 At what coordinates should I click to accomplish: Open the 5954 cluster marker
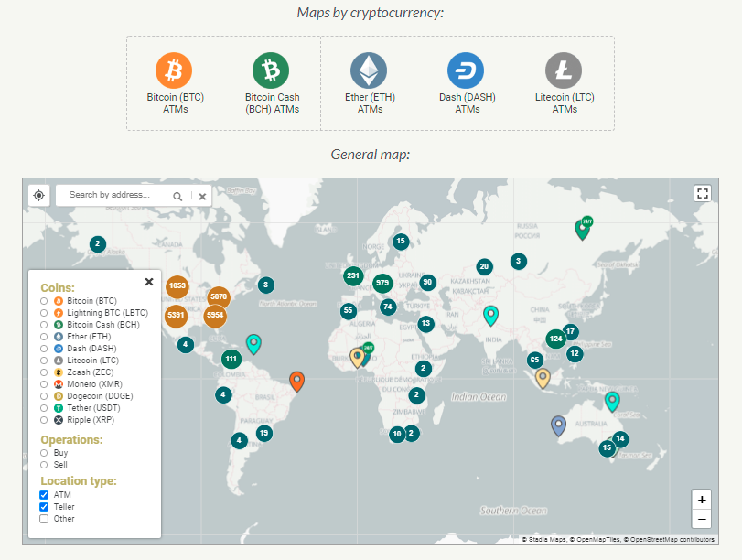coord(215,316)
